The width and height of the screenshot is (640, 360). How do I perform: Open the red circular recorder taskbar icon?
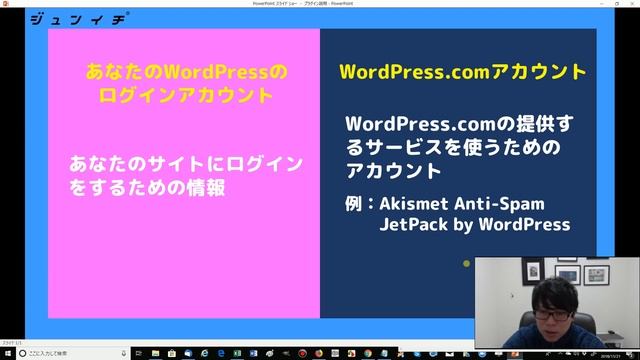tap(302, 353)
